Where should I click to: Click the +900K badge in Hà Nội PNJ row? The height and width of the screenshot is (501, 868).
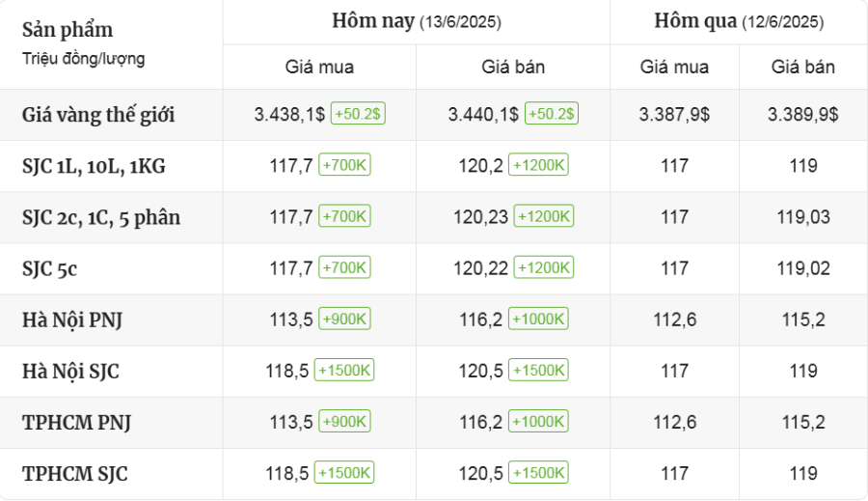[x=344, y=320]
